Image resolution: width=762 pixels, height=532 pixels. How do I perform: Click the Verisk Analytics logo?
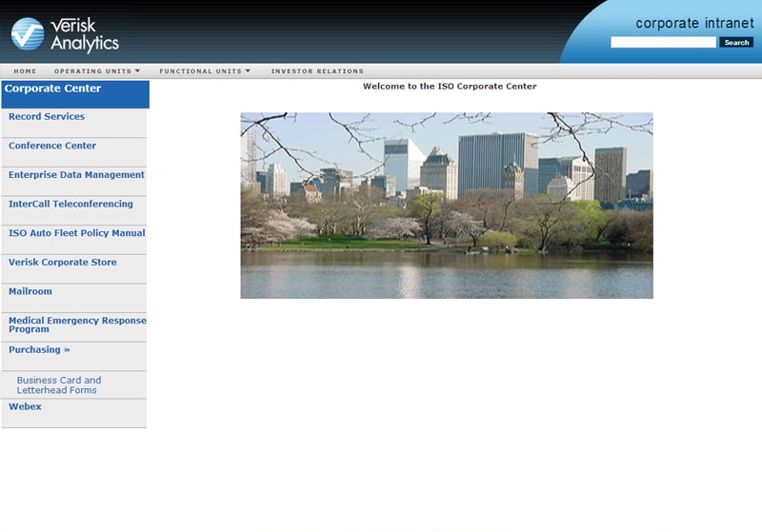pyautogui.click(x=65, y=34)
